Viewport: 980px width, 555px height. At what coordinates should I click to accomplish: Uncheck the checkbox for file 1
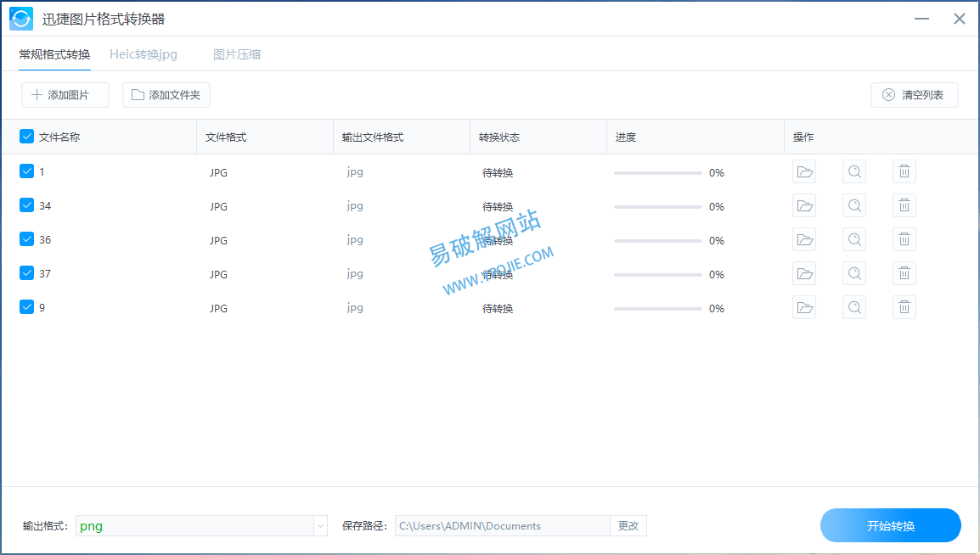coord(26,171)
